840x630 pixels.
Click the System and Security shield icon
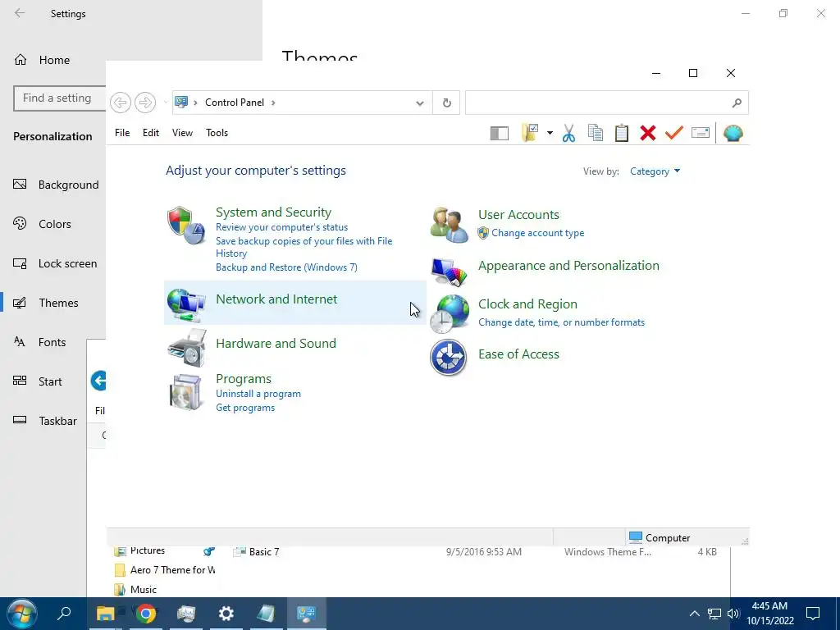(x=186, y=225)
